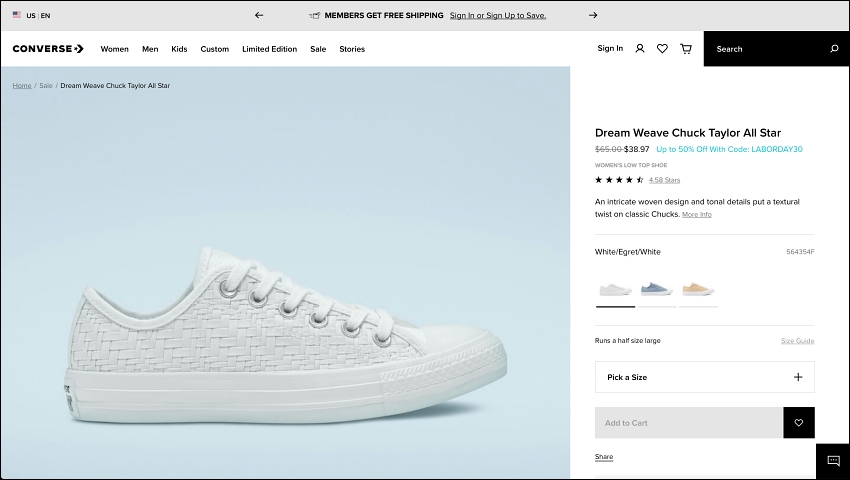The image size is (850, 480).
Task: Click Sign In or Sign Up link
Action: pyautogui.click(x=498, y=16)
